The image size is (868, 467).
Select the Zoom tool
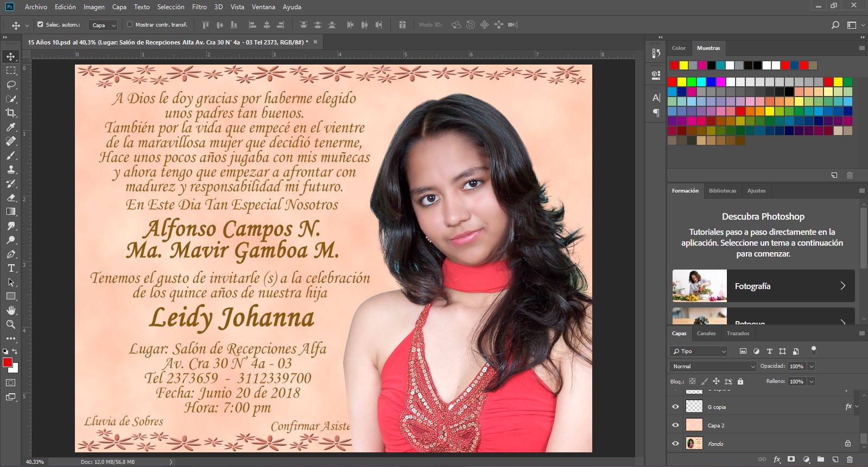[x=11, y=324]
